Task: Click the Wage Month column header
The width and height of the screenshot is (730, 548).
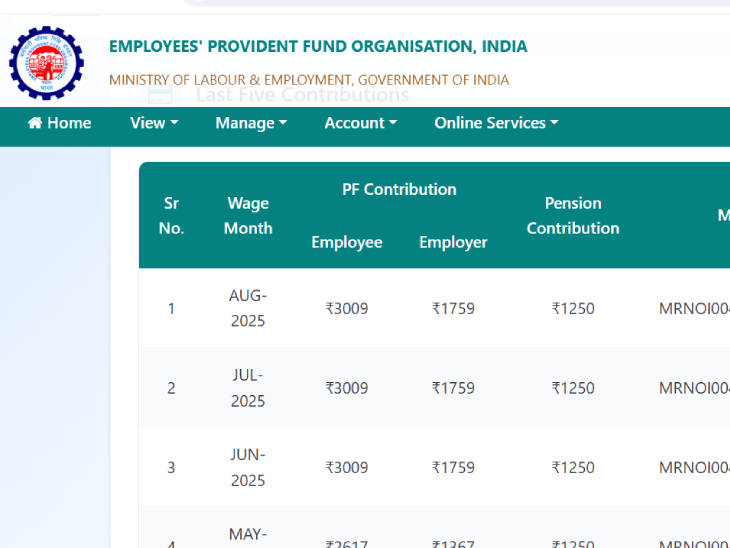Action: coord(248,215)
